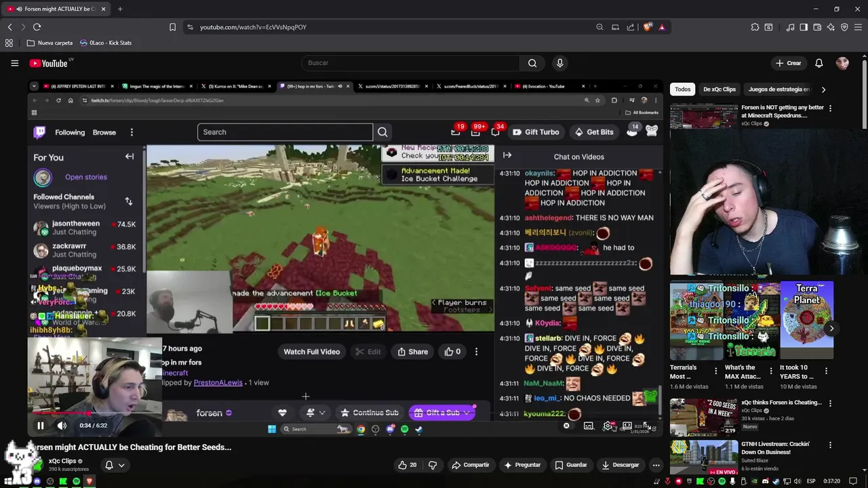The width and height of the screenshot is (868, 488).
Task: Close the 'Forsen might ACTUALLY be C...' tab
Action: click(104, 9)
